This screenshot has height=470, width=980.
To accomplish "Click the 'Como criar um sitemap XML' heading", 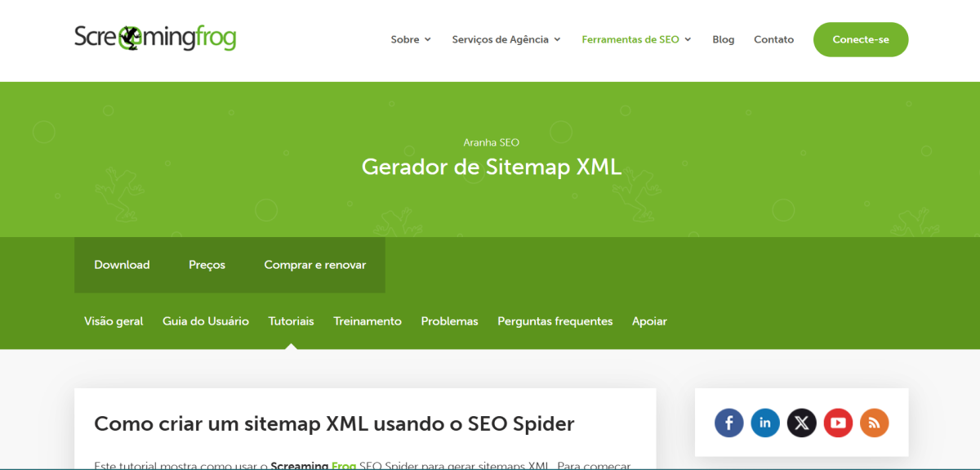I will 334,423.
